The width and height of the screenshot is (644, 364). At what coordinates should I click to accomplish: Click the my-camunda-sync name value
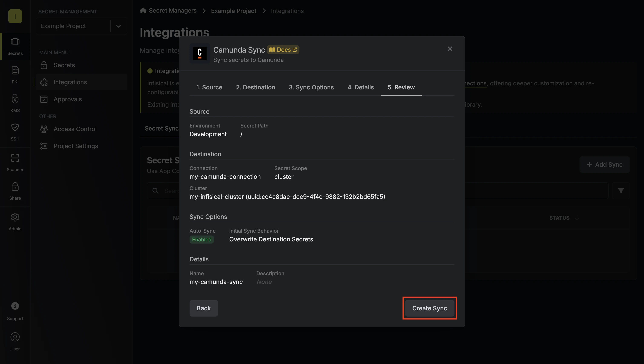tap(216, 282)
